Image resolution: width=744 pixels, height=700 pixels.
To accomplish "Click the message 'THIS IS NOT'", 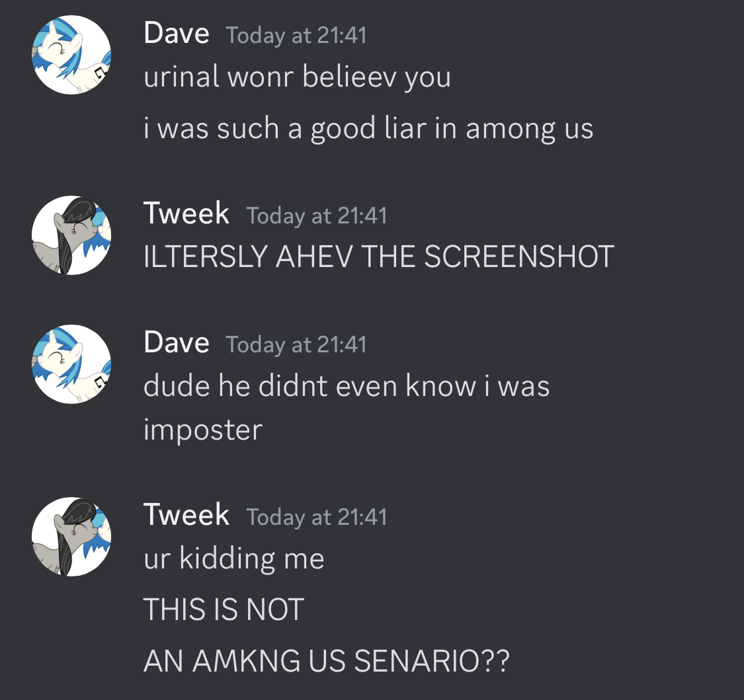I will pos(224,609).
